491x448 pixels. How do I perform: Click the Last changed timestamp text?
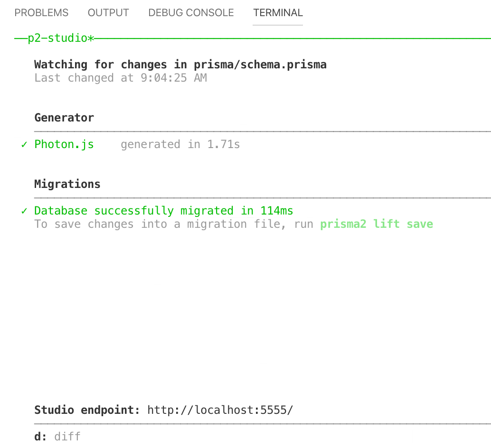(x=121, y=78)
